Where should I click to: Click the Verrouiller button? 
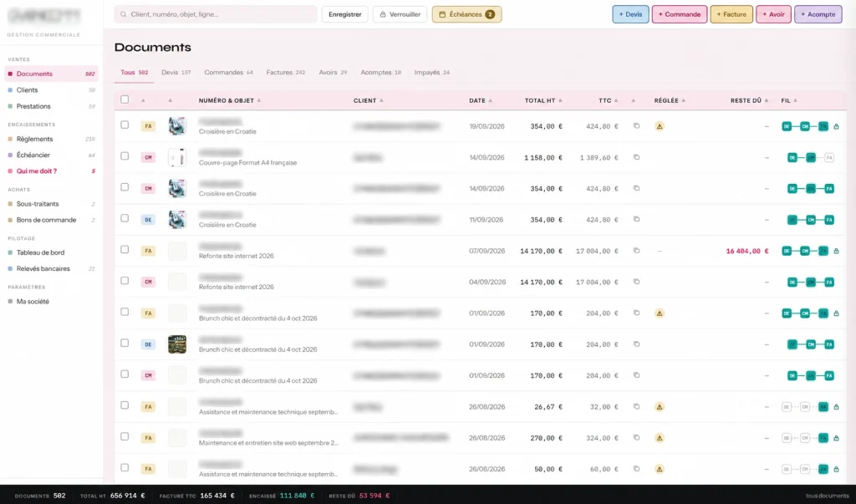(400, 14)
